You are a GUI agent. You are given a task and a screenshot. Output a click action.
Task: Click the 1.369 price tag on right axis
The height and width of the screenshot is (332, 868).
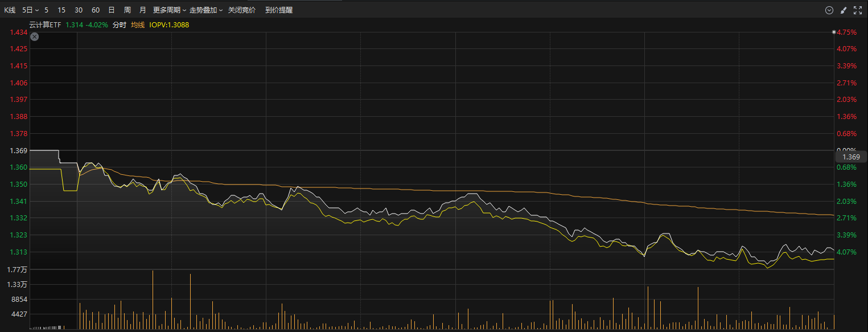coord(850,157)
